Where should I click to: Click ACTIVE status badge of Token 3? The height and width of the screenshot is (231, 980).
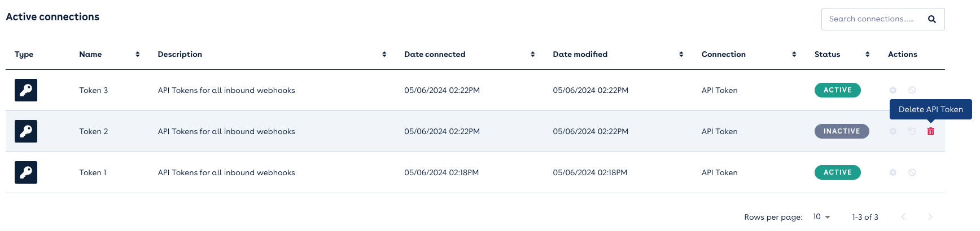(837, 90)
